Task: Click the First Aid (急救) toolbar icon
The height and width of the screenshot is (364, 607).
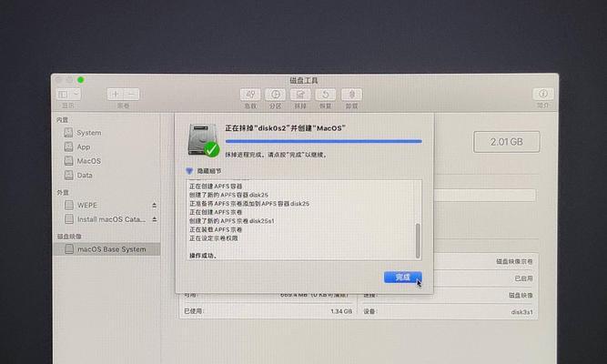Action: [x=250, y=95]
